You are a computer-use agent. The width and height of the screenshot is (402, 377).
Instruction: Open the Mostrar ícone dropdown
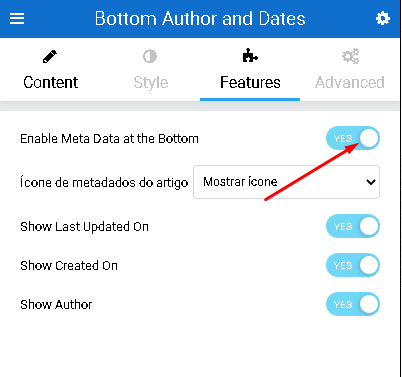[x=286, y=182]
